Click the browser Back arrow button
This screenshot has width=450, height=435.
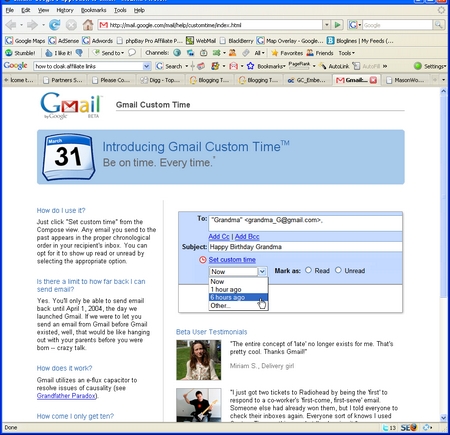tap(11, 25)
